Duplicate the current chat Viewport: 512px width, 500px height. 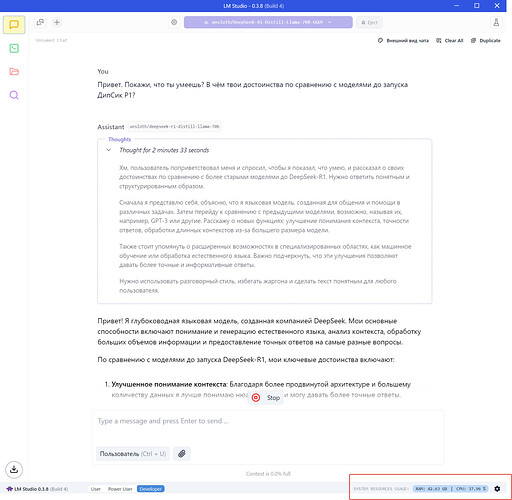[x=486, y=41]
